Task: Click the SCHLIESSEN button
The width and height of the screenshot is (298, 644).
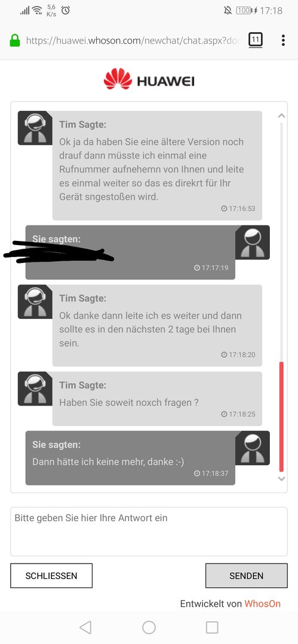Action: pos(51,576)
